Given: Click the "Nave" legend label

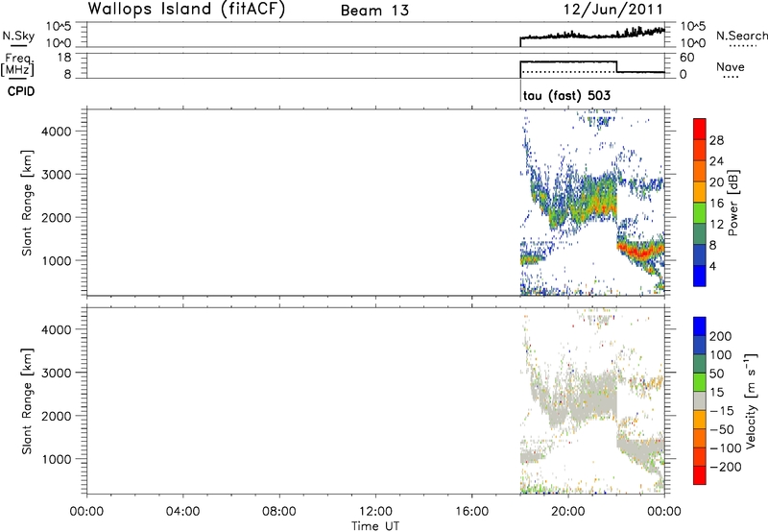Looking at the screenshot, I should click(731, 67).
